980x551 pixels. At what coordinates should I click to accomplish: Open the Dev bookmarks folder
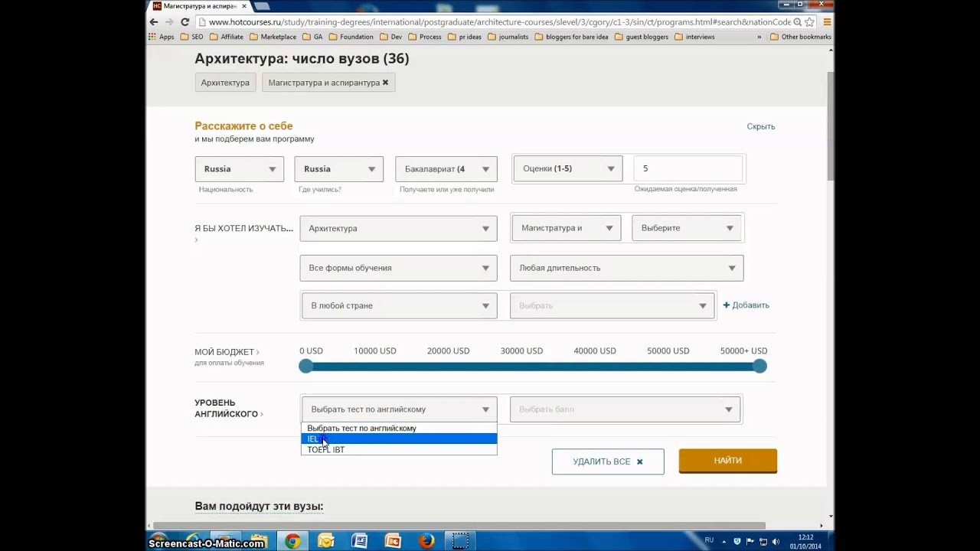click(x=390, y=37)
